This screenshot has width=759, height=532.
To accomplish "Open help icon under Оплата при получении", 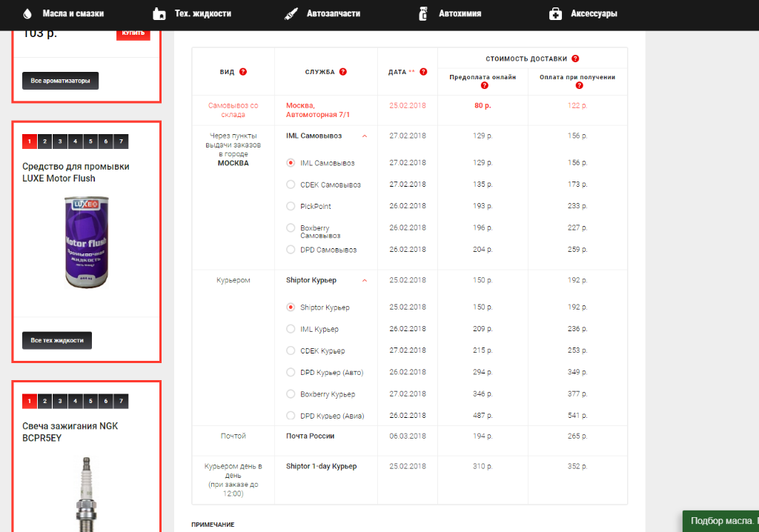I will [579, 86].
